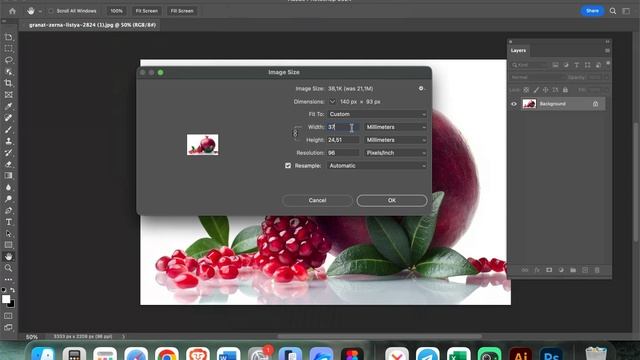Create new group folder icon in Layers

573,270
